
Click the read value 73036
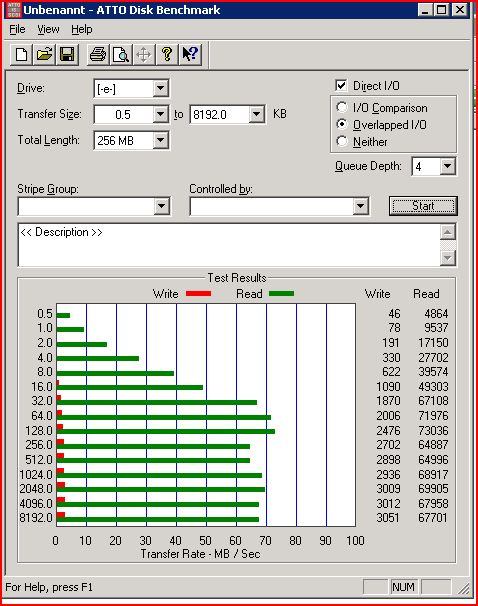click(x=433, y=431)
